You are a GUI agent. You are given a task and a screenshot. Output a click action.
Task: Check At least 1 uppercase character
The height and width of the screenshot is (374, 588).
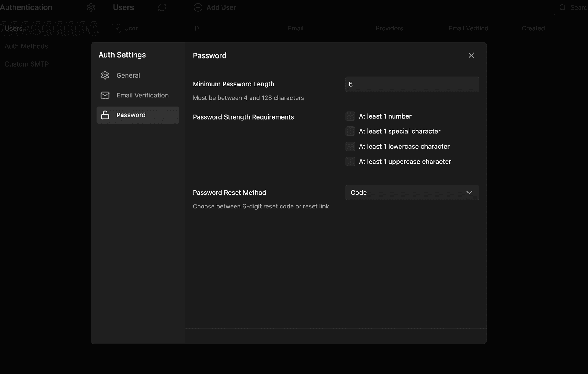[x=350, y=162]
